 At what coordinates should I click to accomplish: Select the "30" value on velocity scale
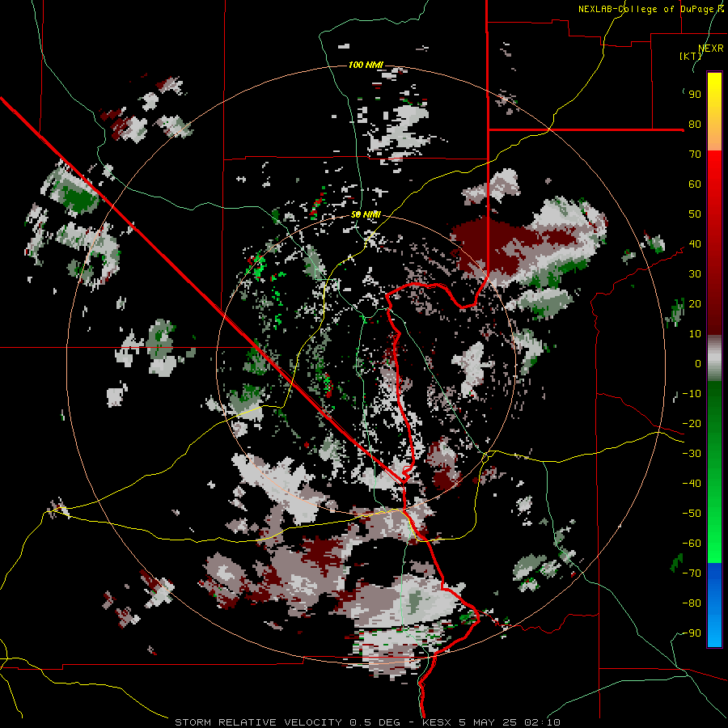pos(695,274)
